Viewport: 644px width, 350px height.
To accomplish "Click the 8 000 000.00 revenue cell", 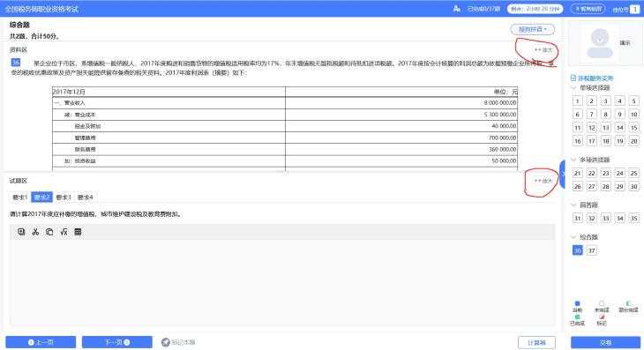I will [x=401, y=102].
